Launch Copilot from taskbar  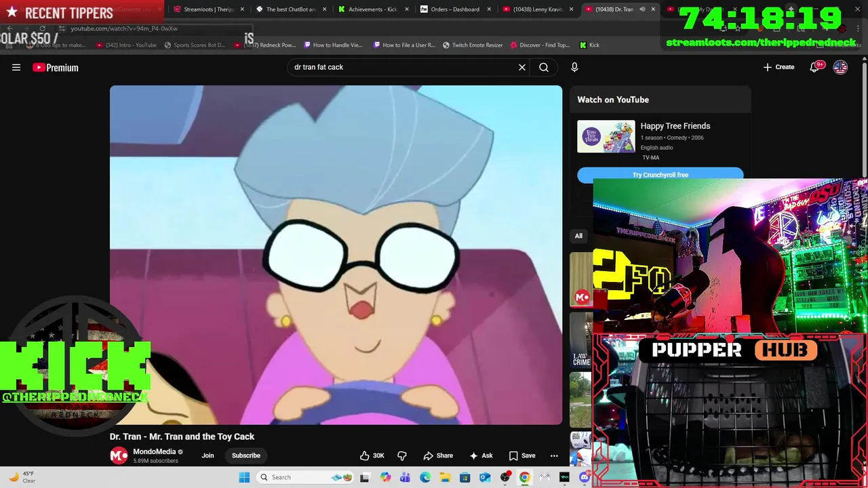(386, 477)
